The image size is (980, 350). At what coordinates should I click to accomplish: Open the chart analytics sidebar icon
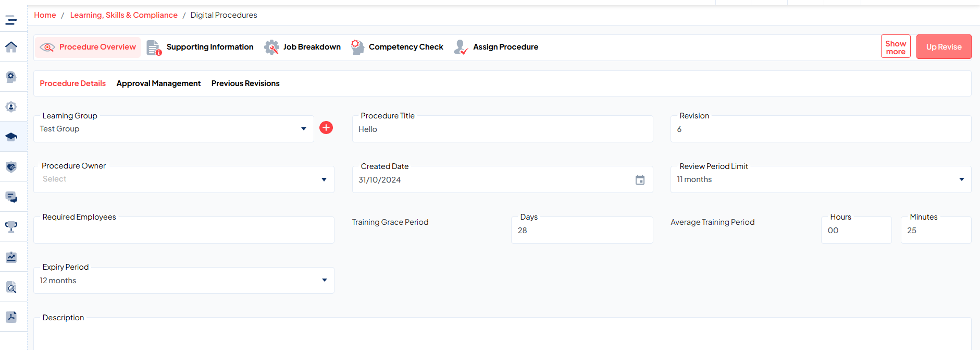(11, 257)
